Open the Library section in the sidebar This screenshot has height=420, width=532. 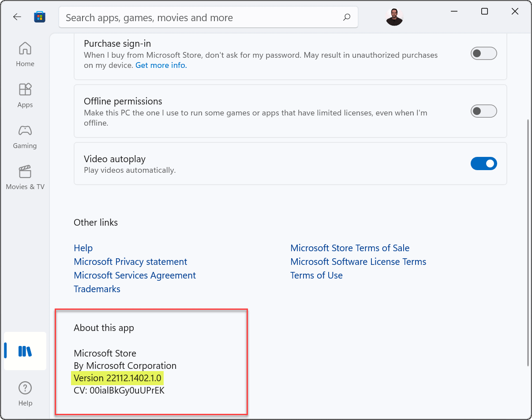point(25,351)
